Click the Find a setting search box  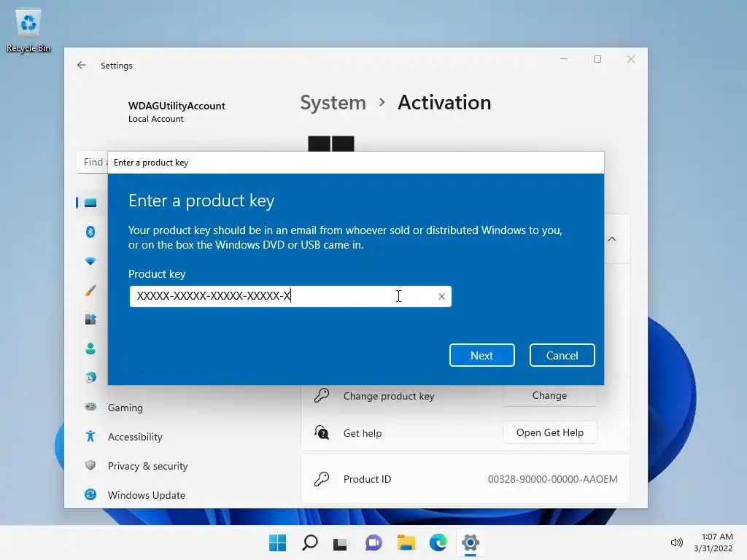(92, 162)
